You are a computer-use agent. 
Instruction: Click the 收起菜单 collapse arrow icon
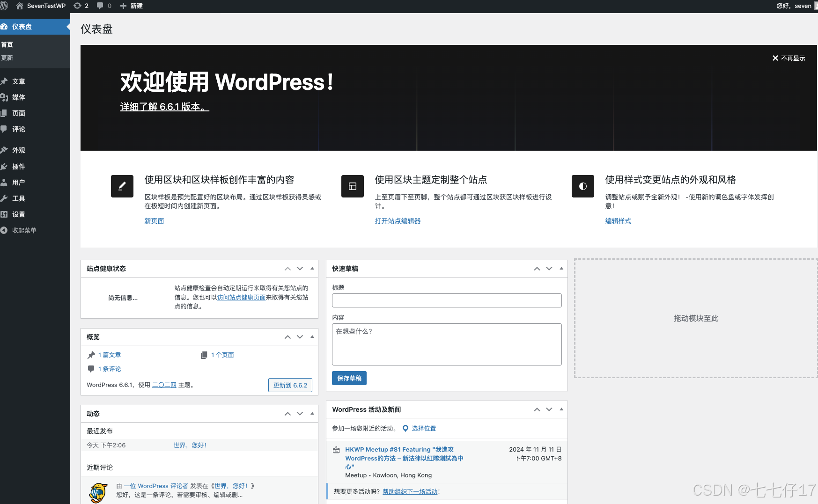coord(4,230)
